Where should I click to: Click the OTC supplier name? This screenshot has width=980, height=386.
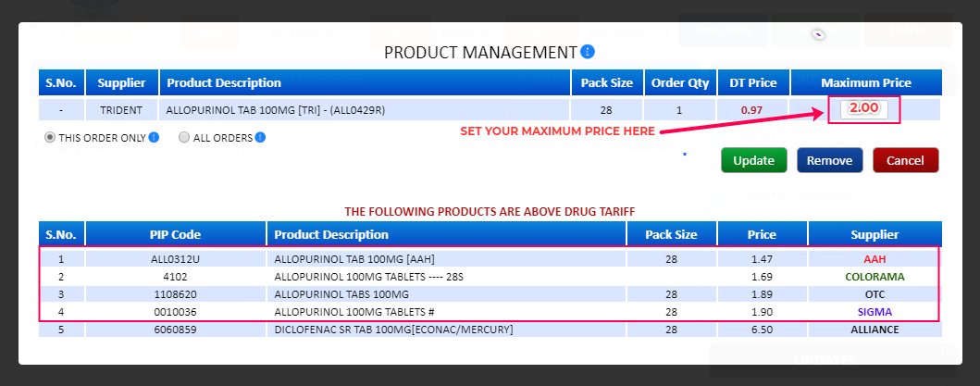(x=875, y=293)
